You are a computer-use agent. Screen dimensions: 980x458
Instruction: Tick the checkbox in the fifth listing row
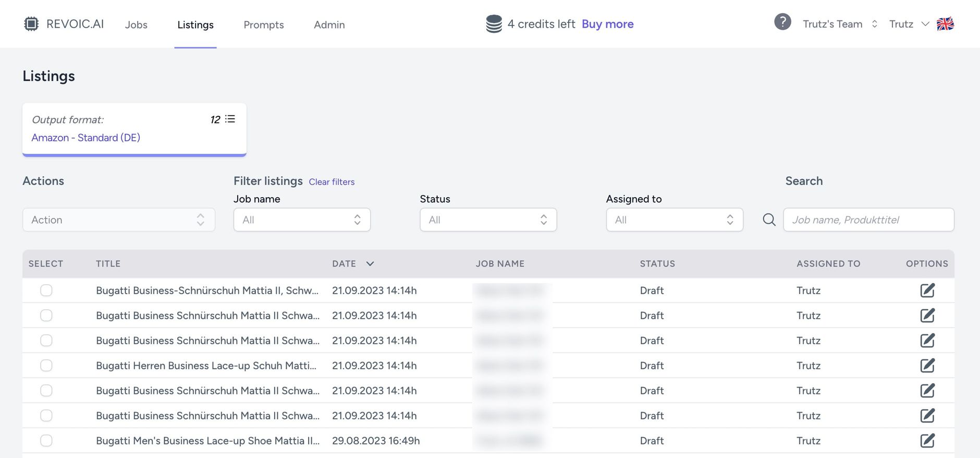pyautogui.click(x=46, y=390)
